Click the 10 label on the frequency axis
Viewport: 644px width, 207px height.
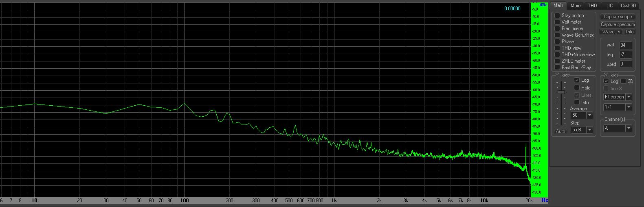click(35, 200)
